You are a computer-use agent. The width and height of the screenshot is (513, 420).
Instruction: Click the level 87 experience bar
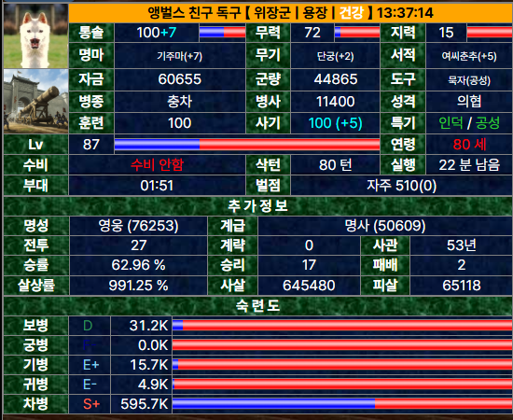(247, 145)
